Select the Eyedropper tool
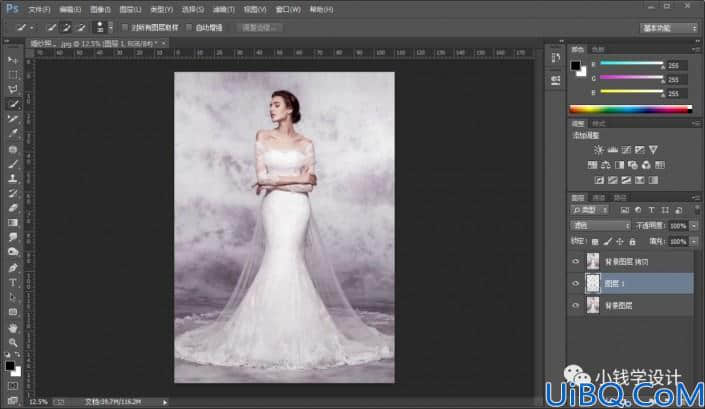 13,134
